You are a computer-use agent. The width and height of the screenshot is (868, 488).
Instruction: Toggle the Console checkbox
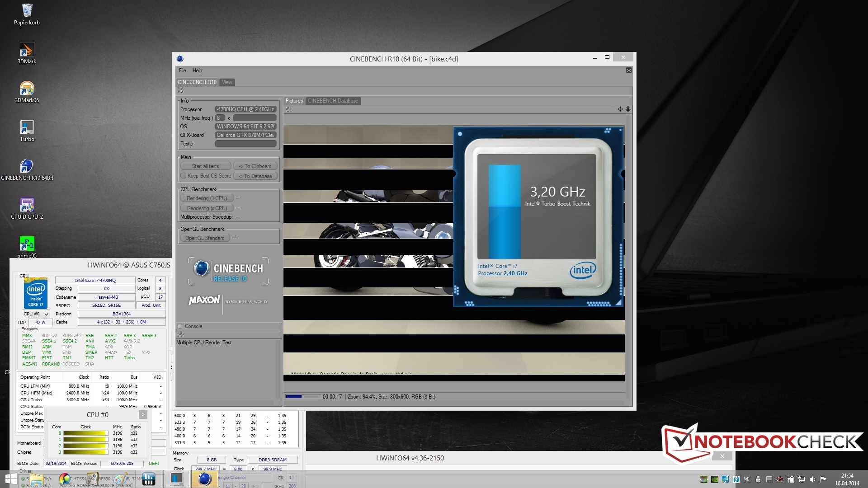180,326
